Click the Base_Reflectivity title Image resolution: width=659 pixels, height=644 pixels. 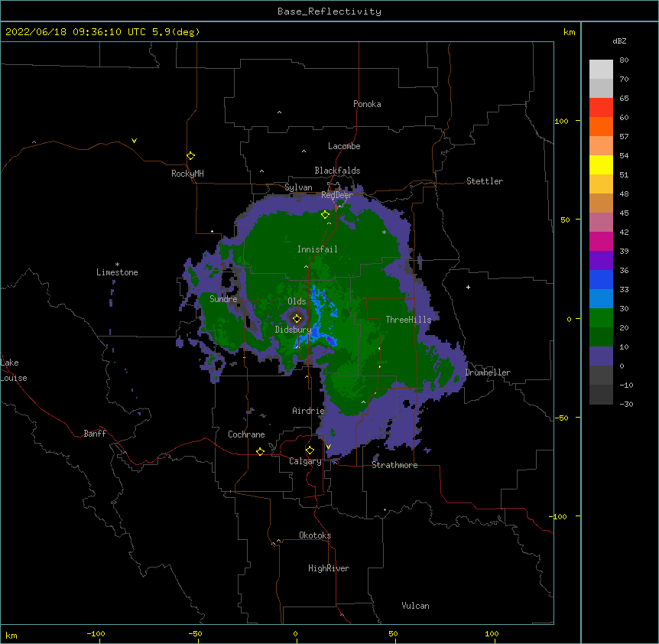(x=329, y=11)
